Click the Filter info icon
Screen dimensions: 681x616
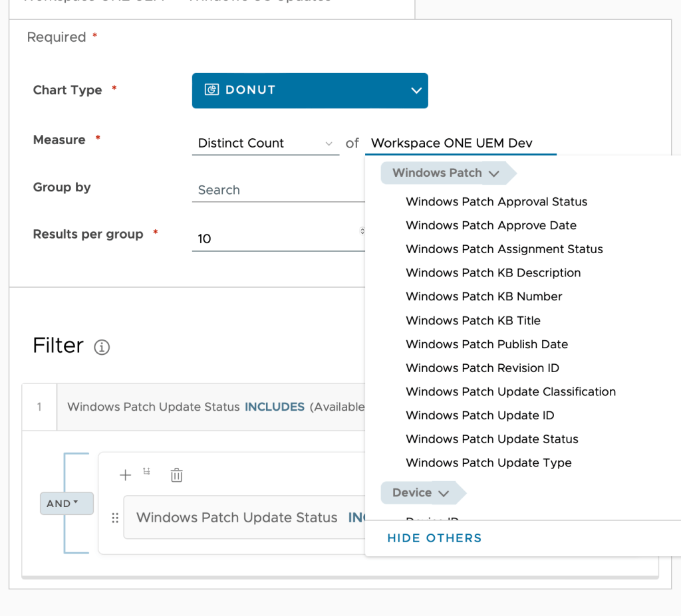pos(102,347)
